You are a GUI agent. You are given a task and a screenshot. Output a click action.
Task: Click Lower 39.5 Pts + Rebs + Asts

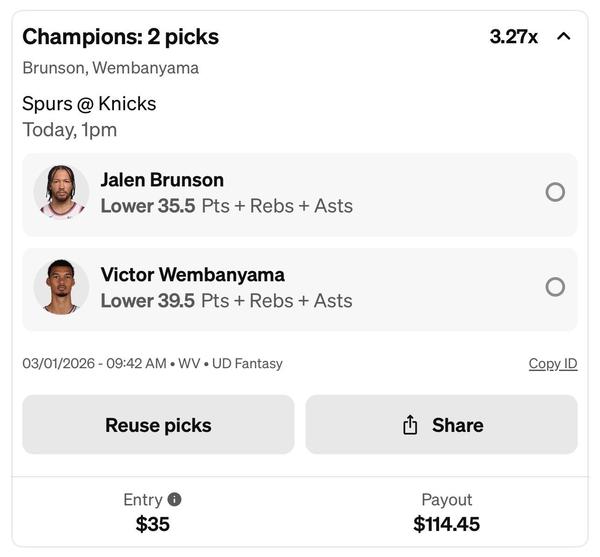[226, 300]
